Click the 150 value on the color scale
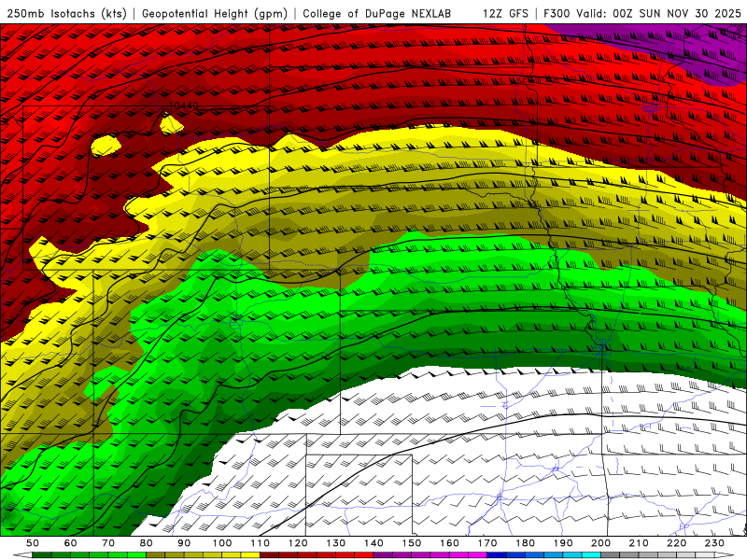Screen dimensions: 747x560 tap(412, 543)
